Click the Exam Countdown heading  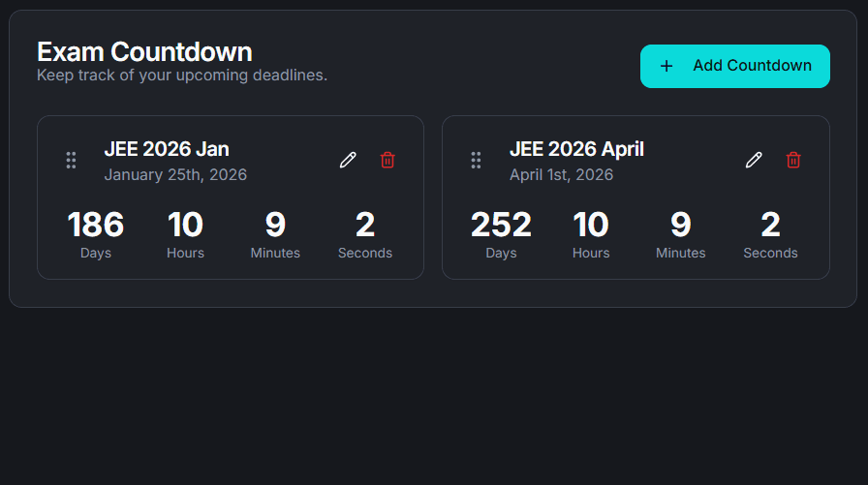click(144, 51)
